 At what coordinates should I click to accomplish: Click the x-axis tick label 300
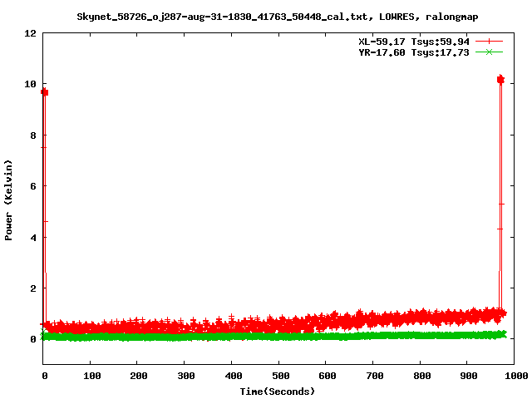(186, 376)
